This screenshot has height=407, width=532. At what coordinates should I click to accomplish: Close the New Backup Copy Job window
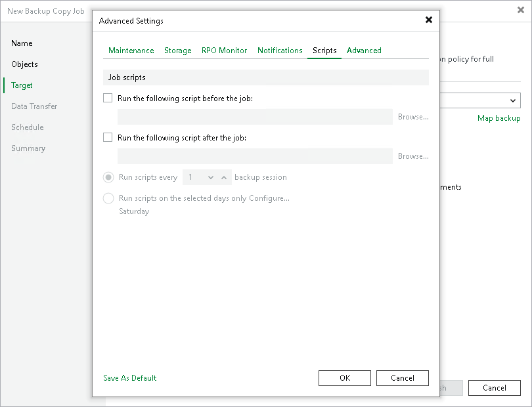[520, 11]
